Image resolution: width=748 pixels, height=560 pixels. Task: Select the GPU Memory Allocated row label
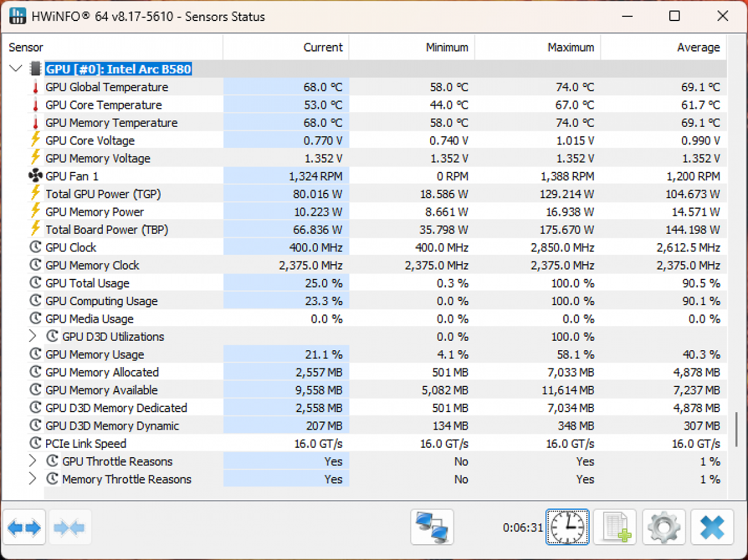tap(102, 372)
